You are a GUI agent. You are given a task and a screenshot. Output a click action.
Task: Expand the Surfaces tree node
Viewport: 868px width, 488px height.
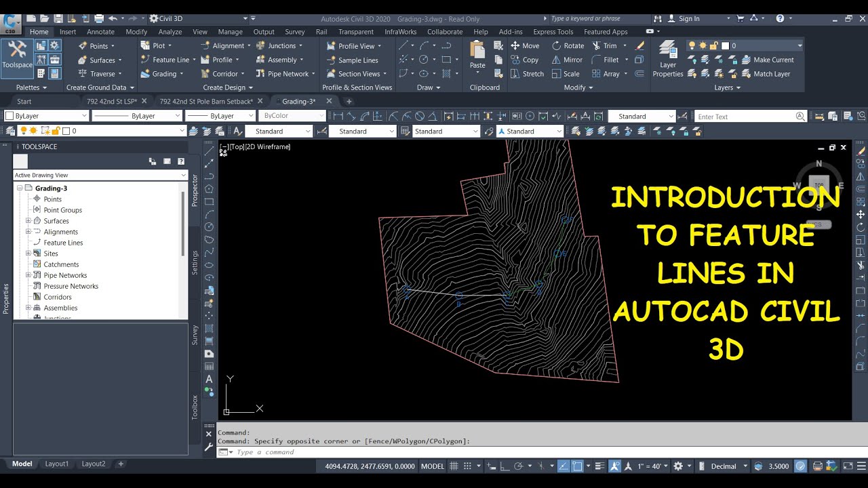click(x=28, y=221)
